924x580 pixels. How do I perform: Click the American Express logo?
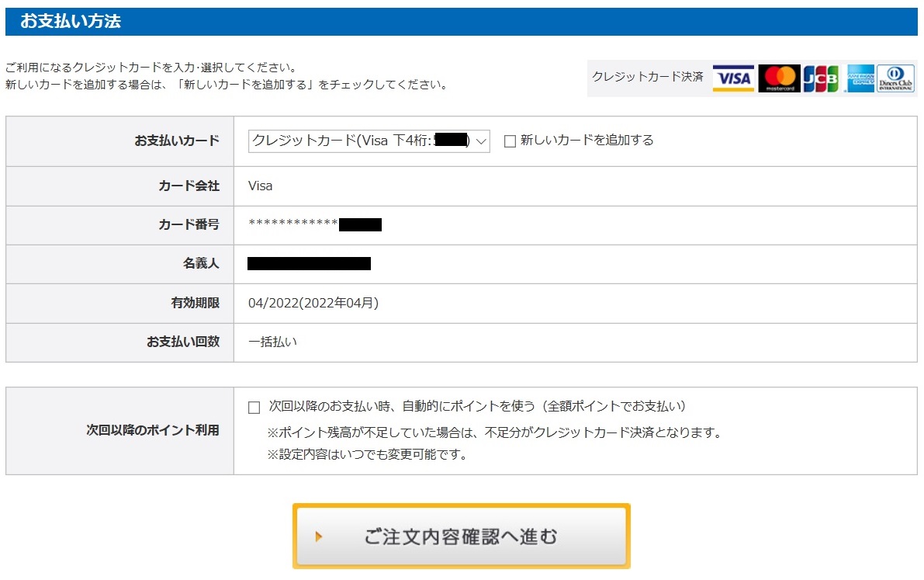(860, 78)
